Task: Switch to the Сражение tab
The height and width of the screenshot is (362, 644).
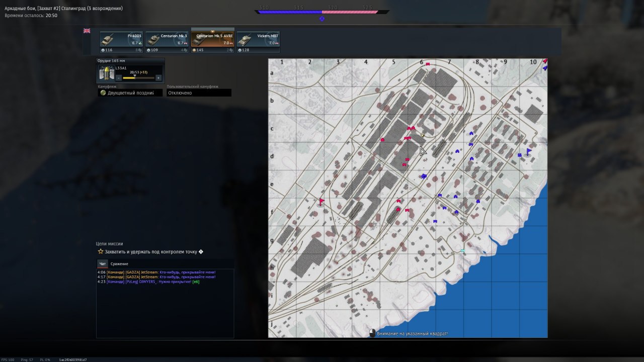Action: [x=119, y=264]
